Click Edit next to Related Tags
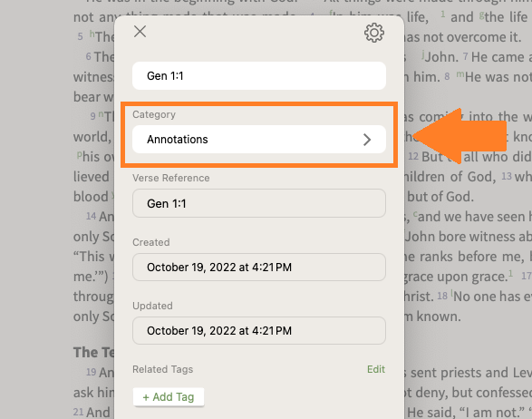The width and height of the screenshot is (532, 419). point(376,369)
